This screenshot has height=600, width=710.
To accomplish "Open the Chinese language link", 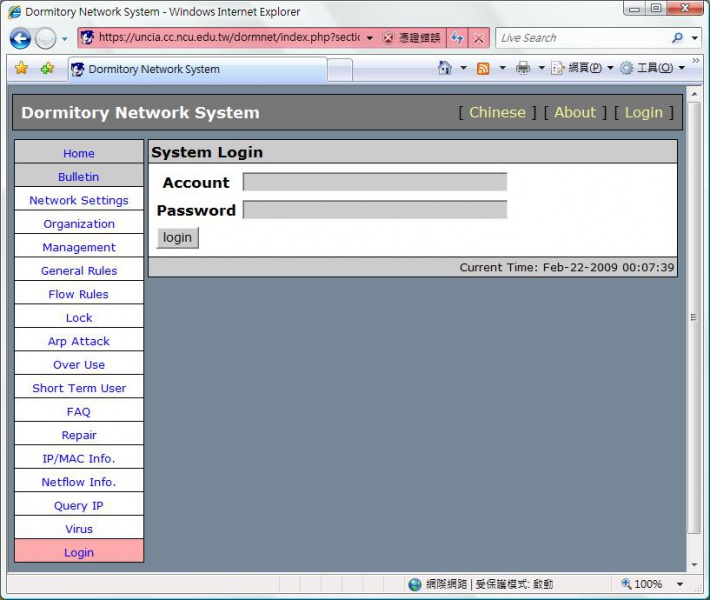I will pos(497,113).
